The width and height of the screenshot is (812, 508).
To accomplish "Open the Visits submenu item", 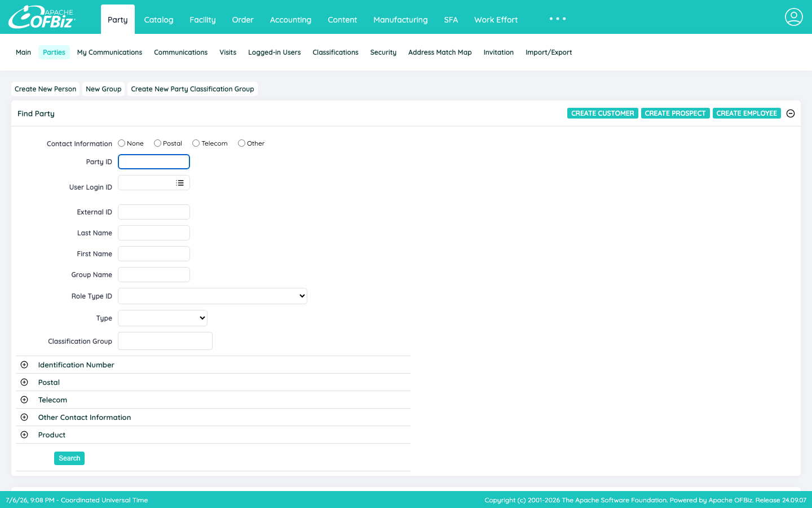I will click(228, 52).
